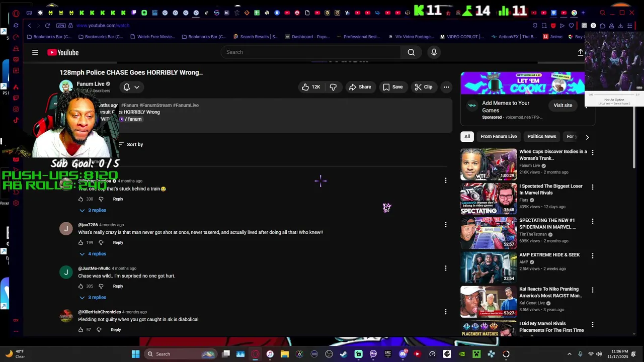Expand 4 replies under jaa7286 comment
Image resolution: width=644 pixels, height=362 pixels.
click(93, 254)
